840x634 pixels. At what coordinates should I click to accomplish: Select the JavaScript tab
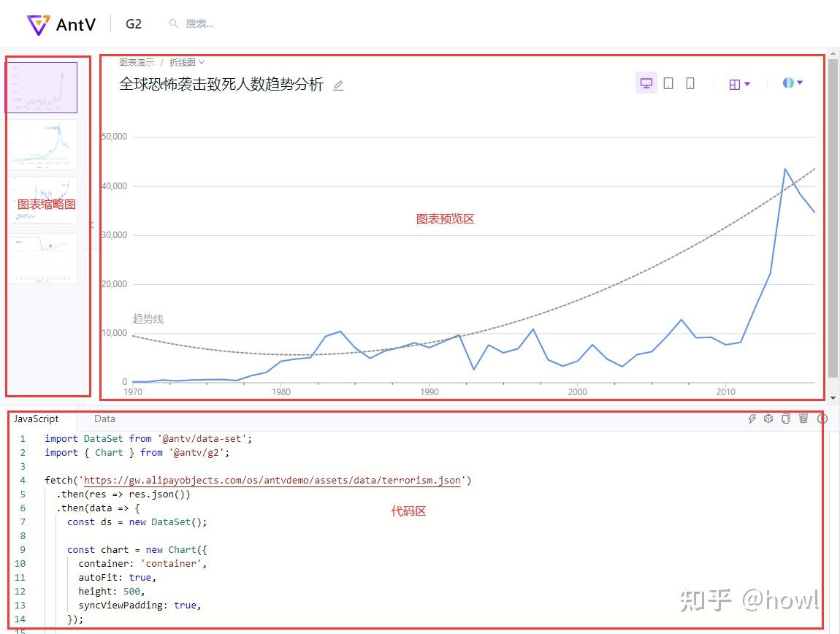(37, 419)
